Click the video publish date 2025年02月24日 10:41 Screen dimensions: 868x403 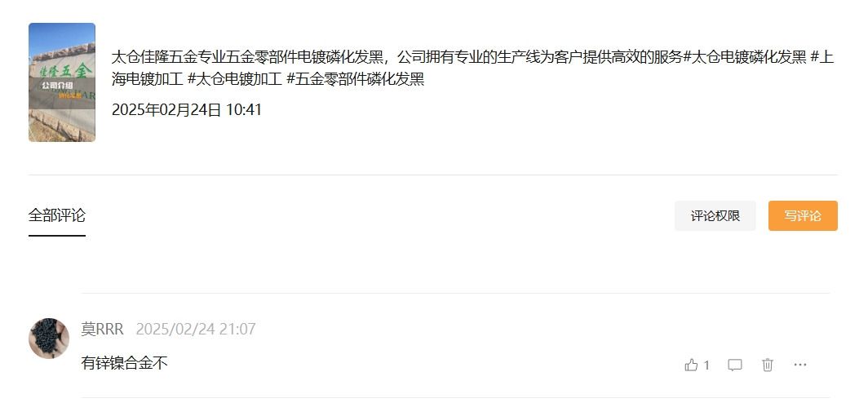pyautogui.click(x=187, y=109)
